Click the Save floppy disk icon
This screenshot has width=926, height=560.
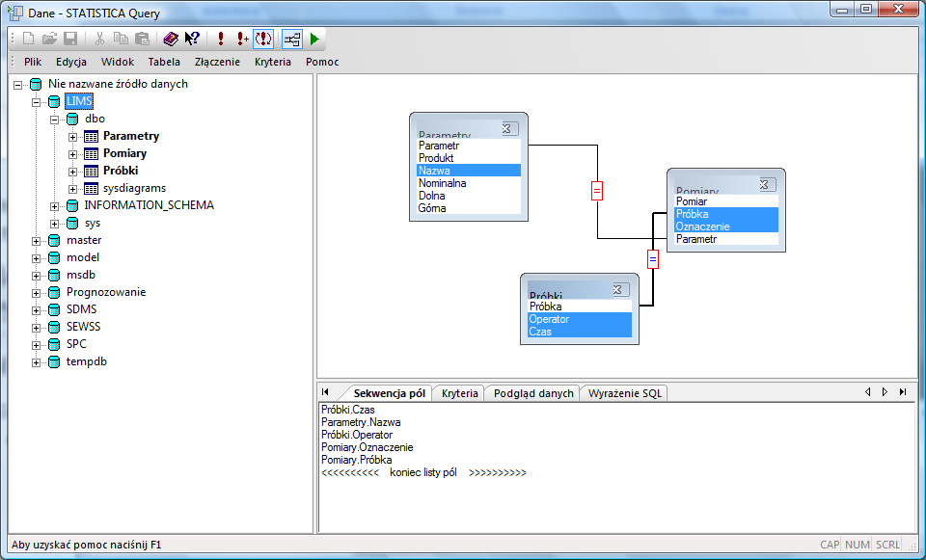(70, 39)
